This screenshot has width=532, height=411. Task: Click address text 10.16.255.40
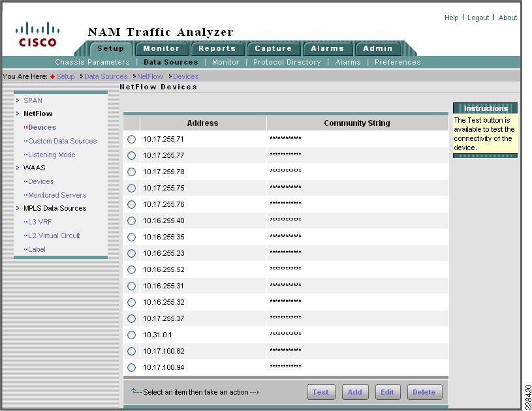tap(164, 221)
